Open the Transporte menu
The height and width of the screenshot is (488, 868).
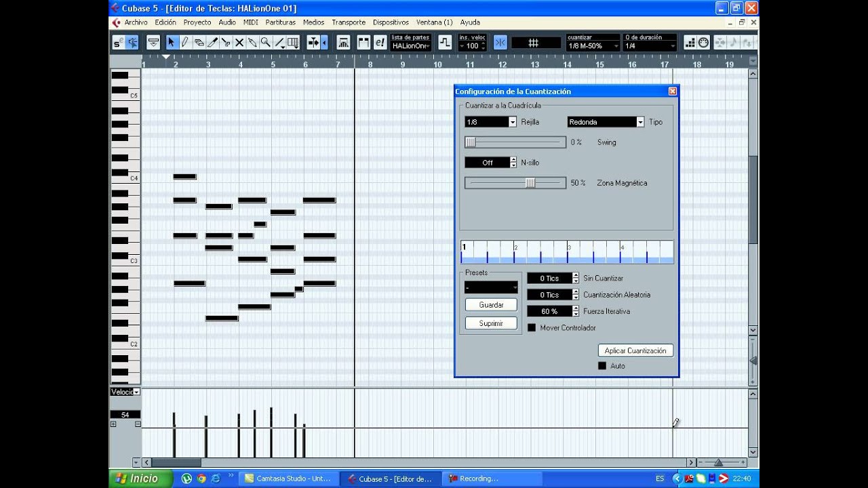(349, 22)
